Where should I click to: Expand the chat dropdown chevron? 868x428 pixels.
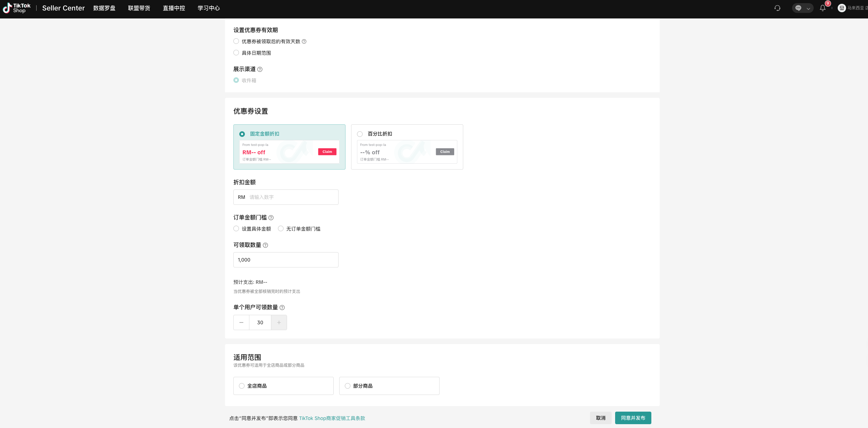tap(808, 8)
